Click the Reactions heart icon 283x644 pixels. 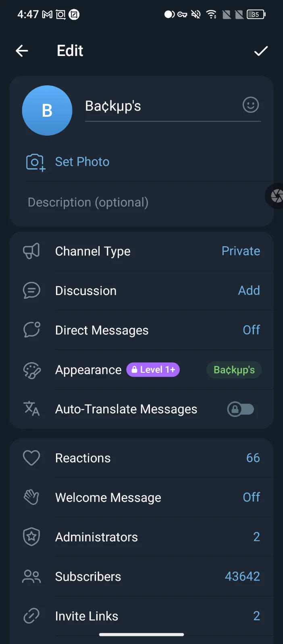[31, 458]
